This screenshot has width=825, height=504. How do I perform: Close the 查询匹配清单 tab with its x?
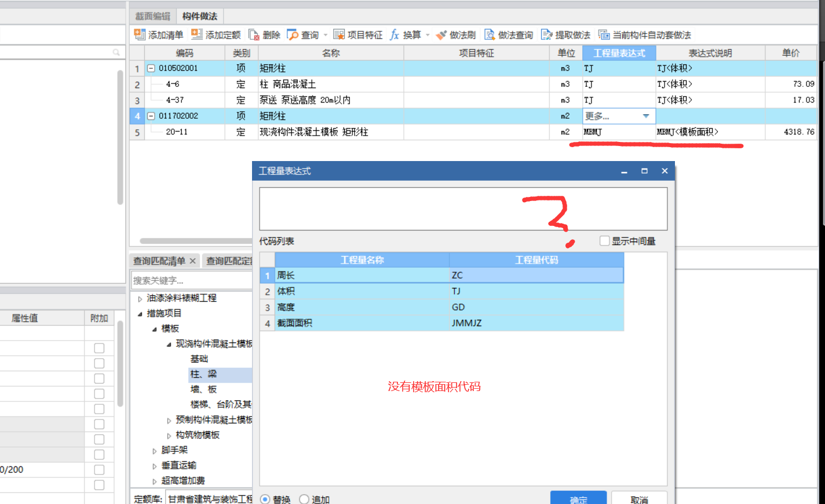193,261
